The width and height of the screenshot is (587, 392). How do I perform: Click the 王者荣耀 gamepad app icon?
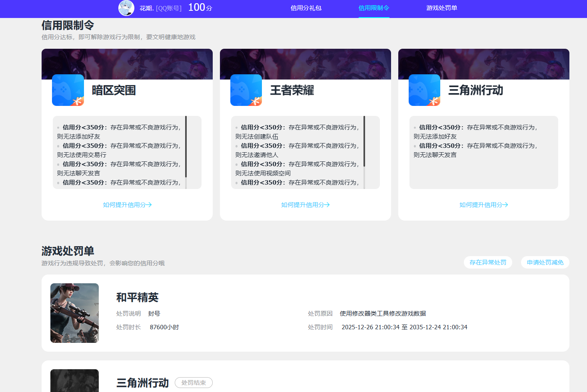(246, 90)
